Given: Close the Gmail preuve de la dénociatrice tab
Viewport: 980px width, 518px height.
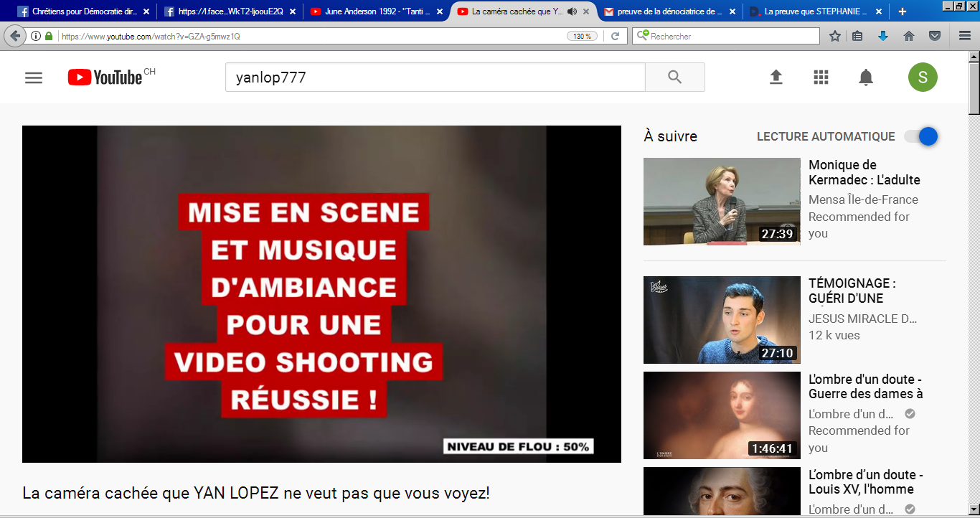Looking at the screenshot, I should [x=732, y=11].
